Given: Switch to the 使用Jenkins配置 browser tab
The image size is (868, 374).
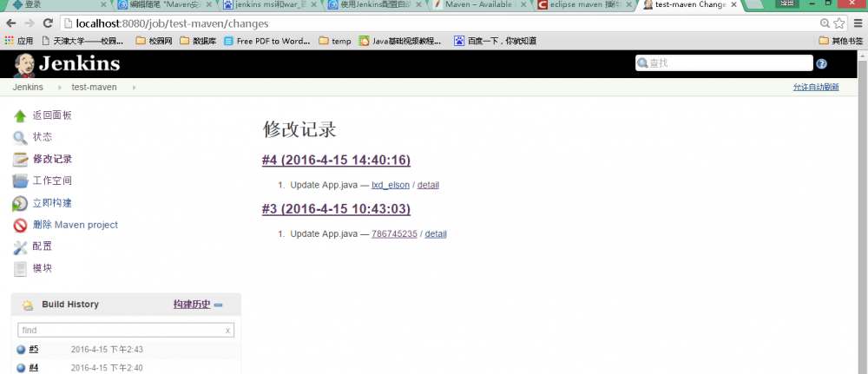Looking at the screenshot, I should pos(375,5).
